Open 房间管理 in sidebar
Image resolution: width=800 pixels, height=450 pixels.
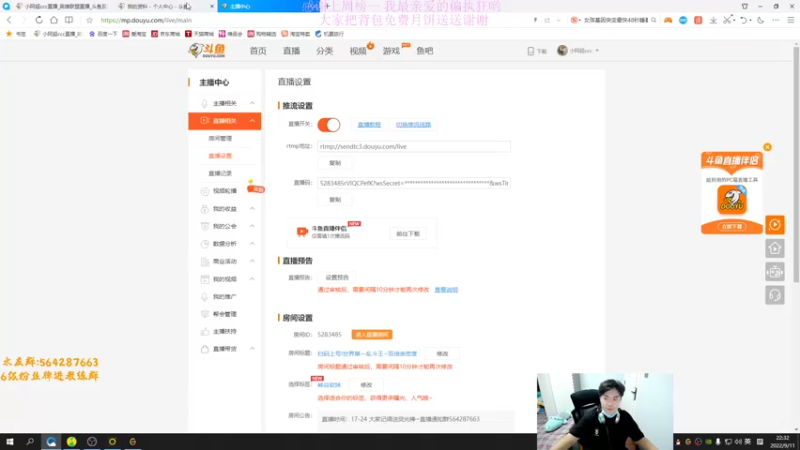[x=220, y=138]
